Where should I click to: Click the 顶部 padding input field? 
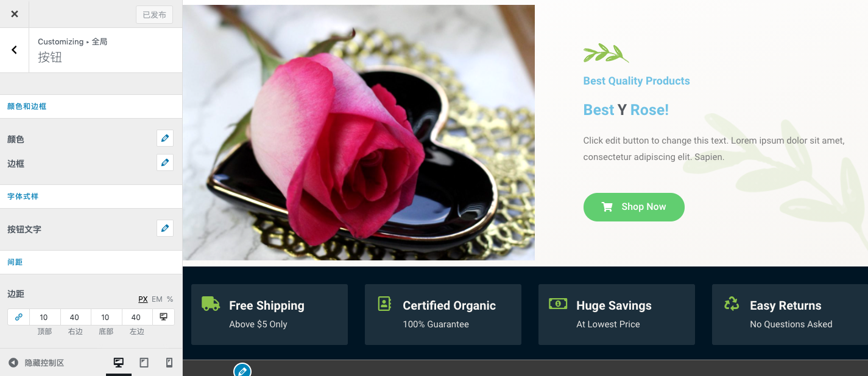click(44, 317)
